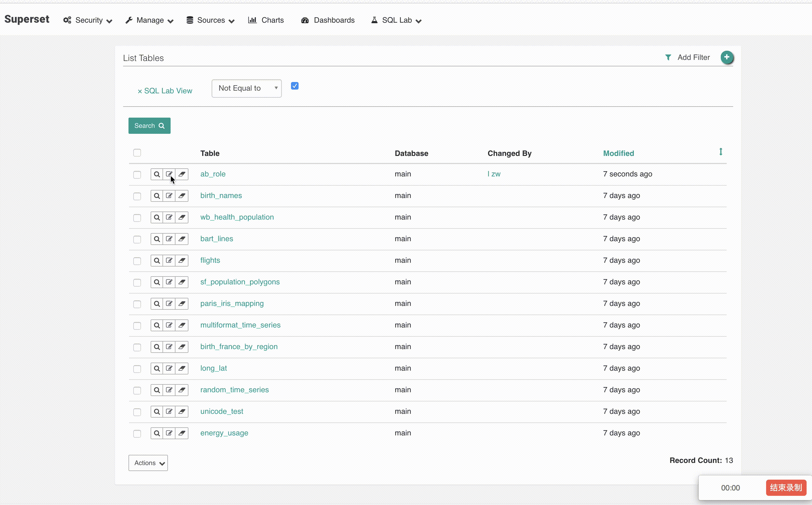Open the wb_health_population table link
The height and width of the screenshot is (505, 812).
237,217
